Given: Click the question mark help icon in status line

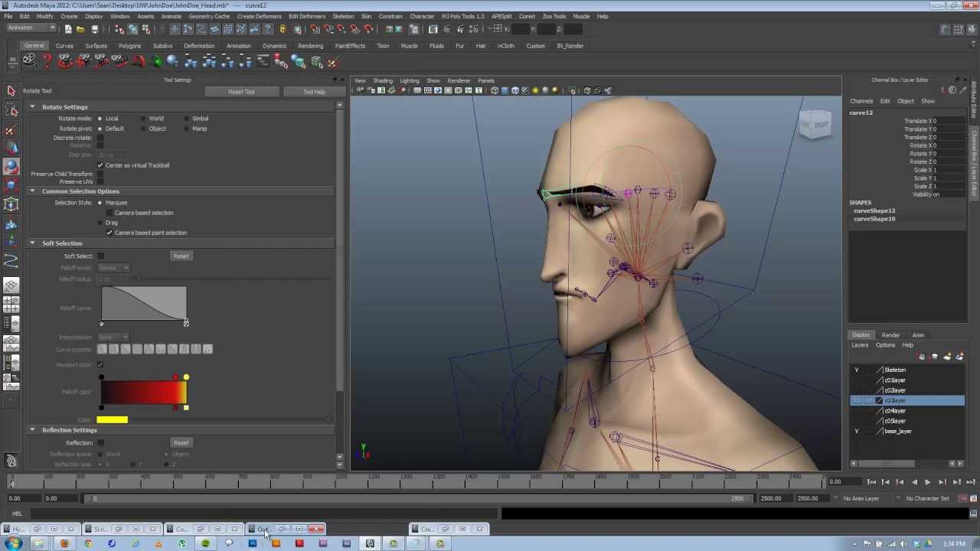Looking at the screenshot, I should click(x=269, y=29).
